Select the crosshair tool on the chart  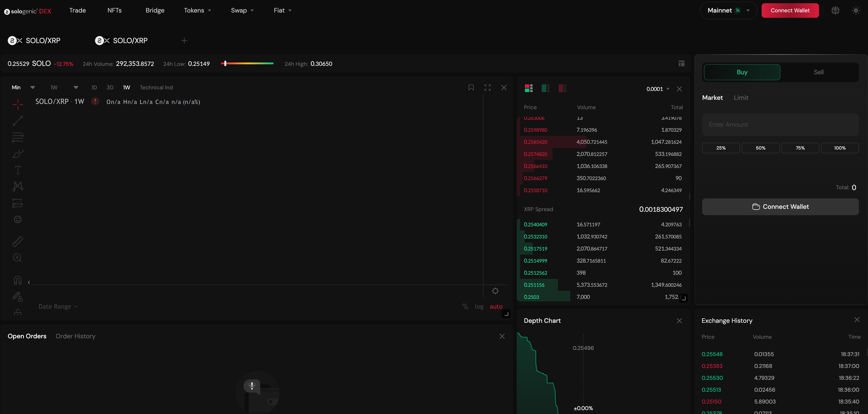[x=18, y=105]
